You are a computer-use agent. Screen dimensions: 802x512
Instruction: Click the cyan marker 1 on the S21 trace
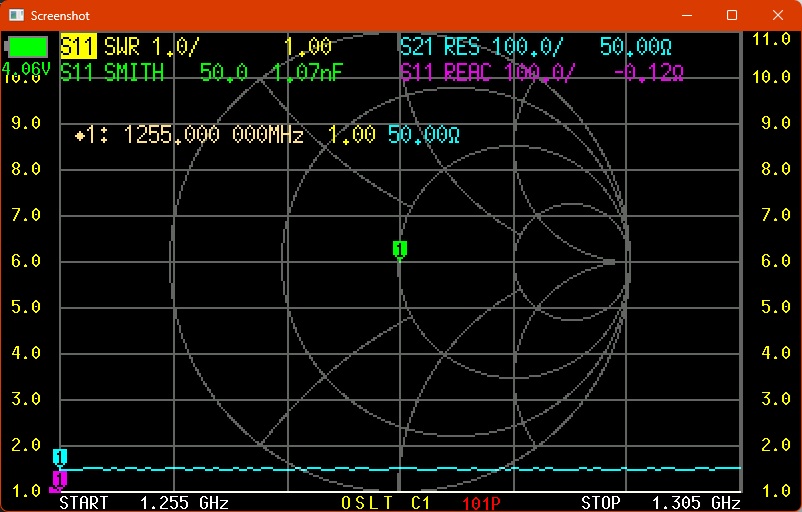pyautogui.click(x=60, y=457)
